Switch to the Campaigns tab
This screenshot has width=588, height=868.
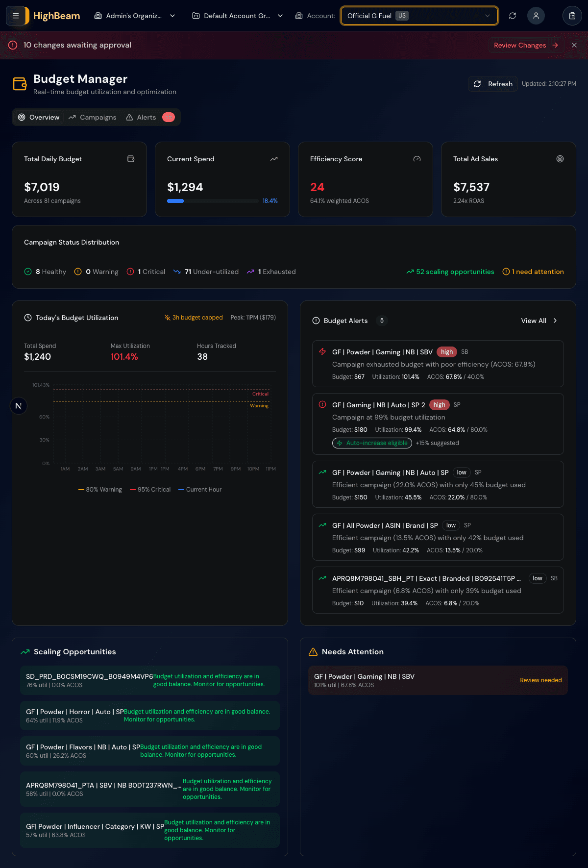(x=93, y=117)
